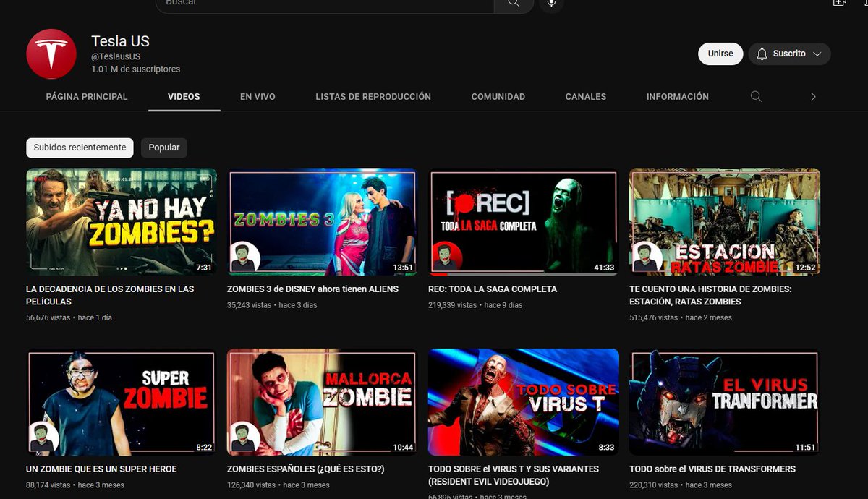Open the EL VIRUS TRANFORMER thumbnail
This screenshot has width=868, height=499.
pyautogui.click(x=725, y=402)
